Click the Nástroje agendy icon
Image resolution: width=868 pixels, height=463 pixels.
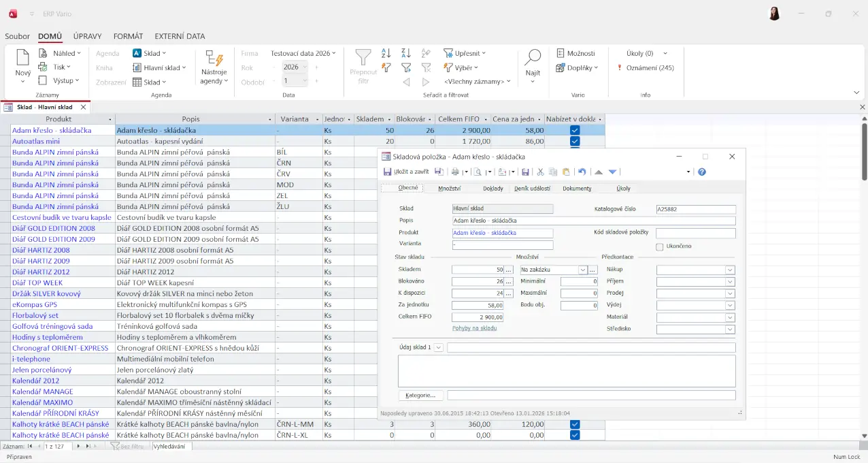click(x=214, y=59)
